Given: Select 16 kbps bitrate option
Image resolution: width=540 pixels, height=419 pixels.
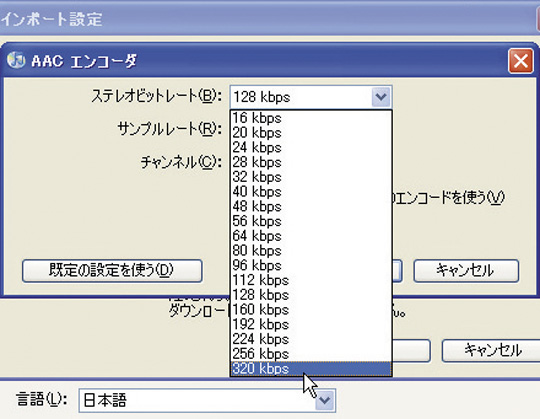Looking at the screenshot, I should click(311, 118).
